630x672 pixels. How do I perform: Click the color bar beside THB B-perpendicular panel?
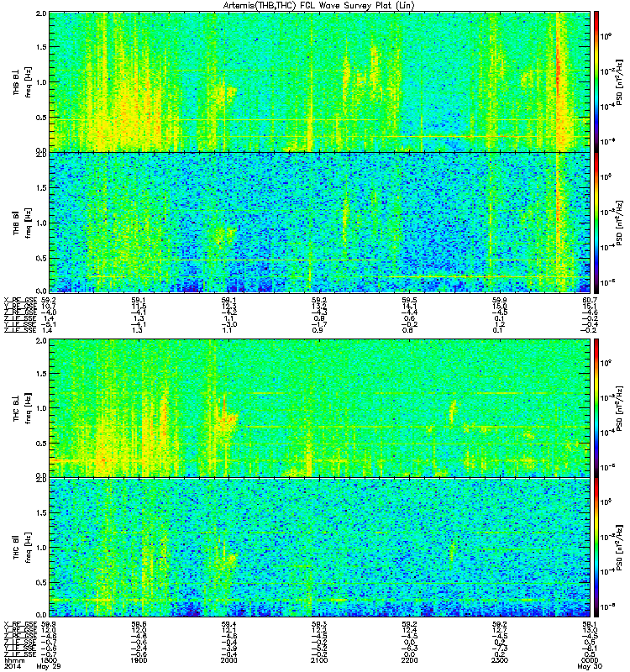tap(596, 81)
